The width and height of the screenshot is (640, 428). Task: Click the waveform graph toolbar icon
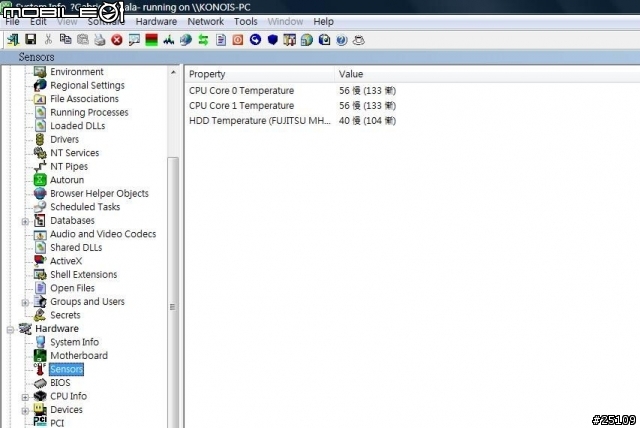169,40
